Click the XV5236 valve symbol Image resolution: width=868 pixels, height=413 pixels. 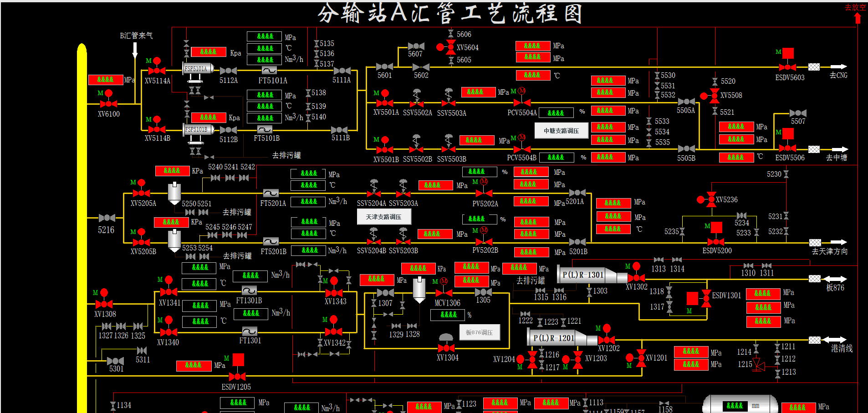711,199
